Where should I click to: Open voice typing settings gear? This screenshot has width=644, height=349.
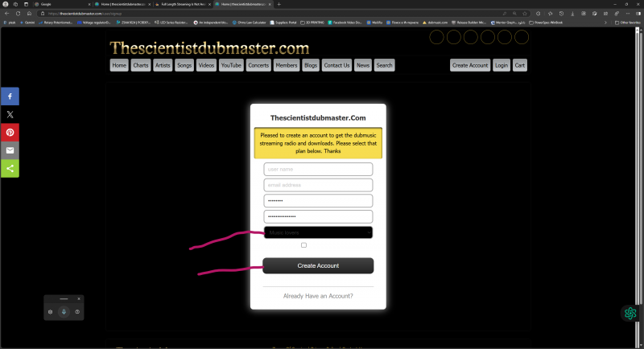(50, 311)
